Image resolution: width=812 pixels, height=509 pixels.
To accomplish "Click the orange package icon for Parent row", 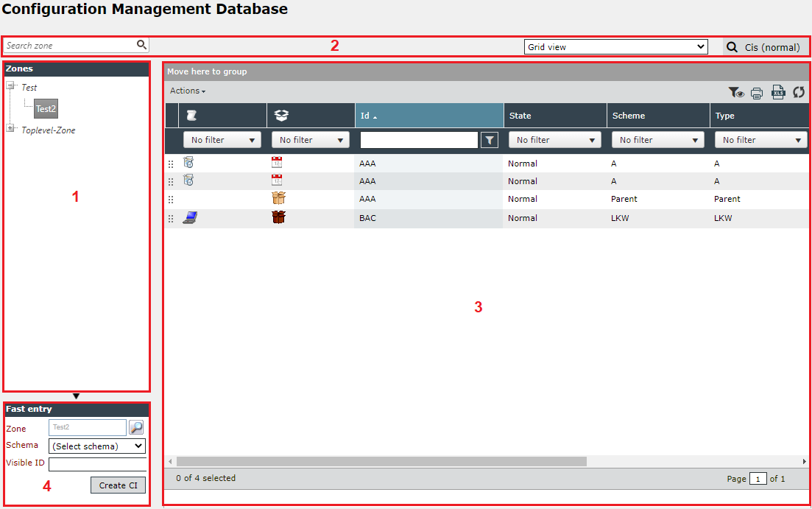I will coord(278,198).
